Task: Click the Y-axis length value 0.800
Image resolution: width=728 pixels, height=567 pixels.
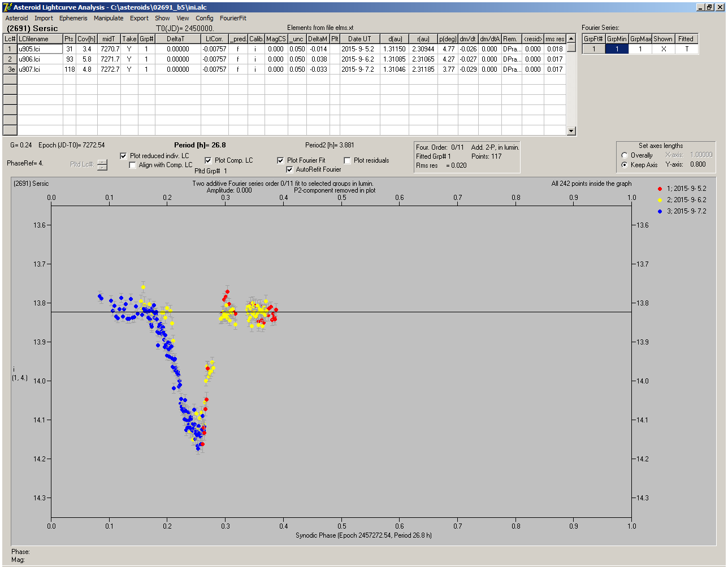Action: pyautogui.click(x=698, y=164)
